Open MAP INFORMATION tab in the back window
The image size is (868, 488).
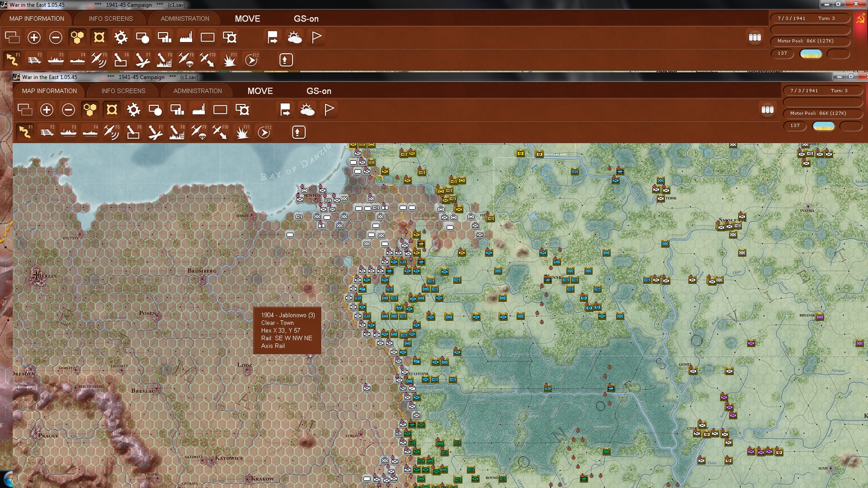pos(37,19)
